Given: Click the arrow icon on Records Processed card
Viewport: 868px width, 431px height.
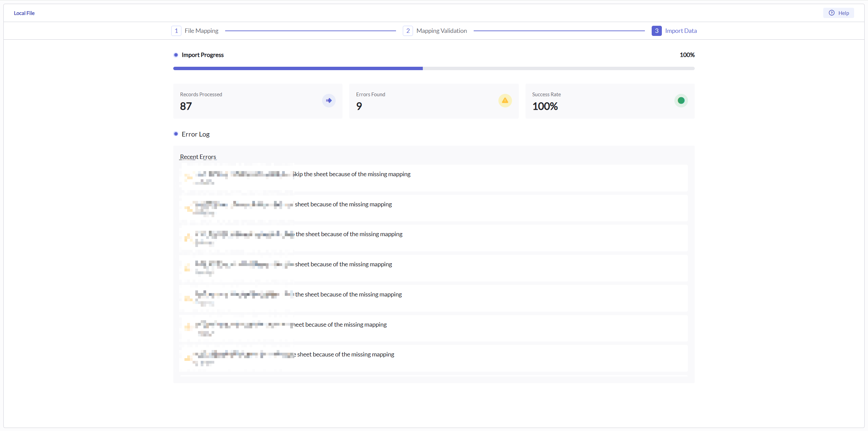Looking at the screenshot, I should click(x=328, y=100).
